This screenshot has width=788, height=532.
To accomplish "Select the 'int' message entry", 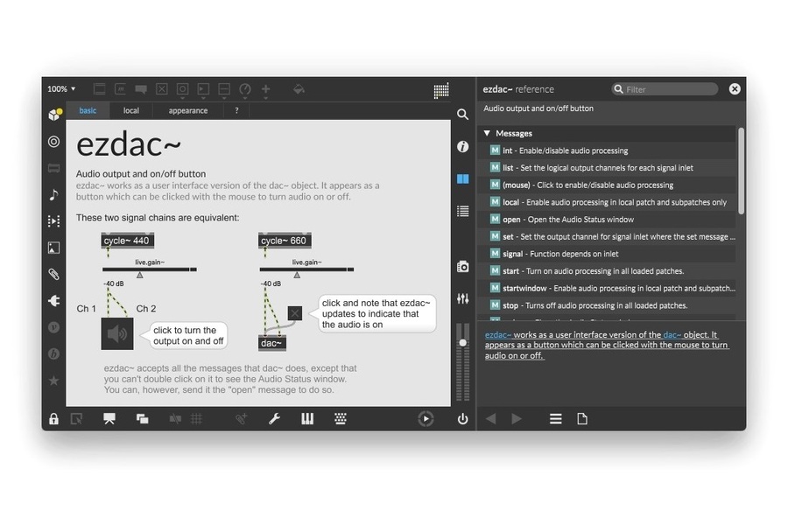I will point(607,150).
